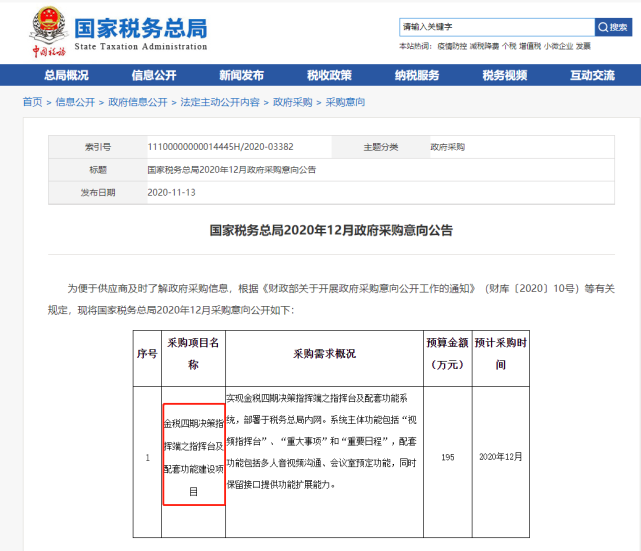Click breadcrumb link 政府信息公开

(138, 102)
